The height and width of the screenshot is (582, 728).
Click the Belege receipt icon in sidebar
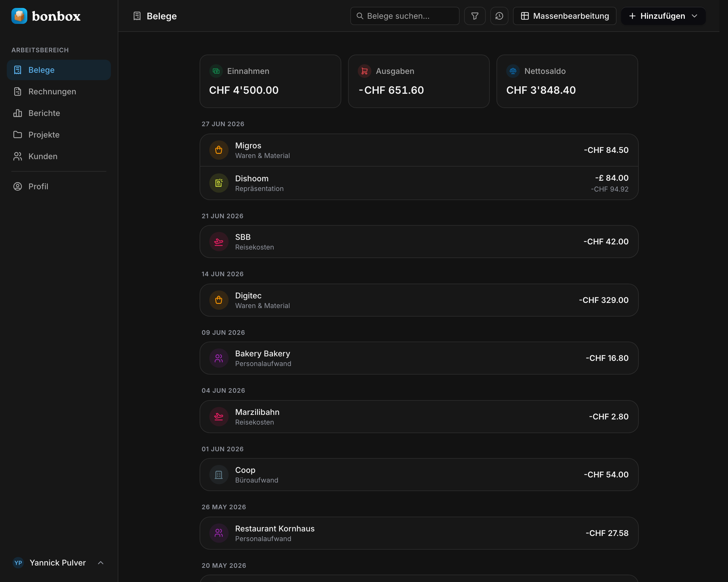pos(18,70)
